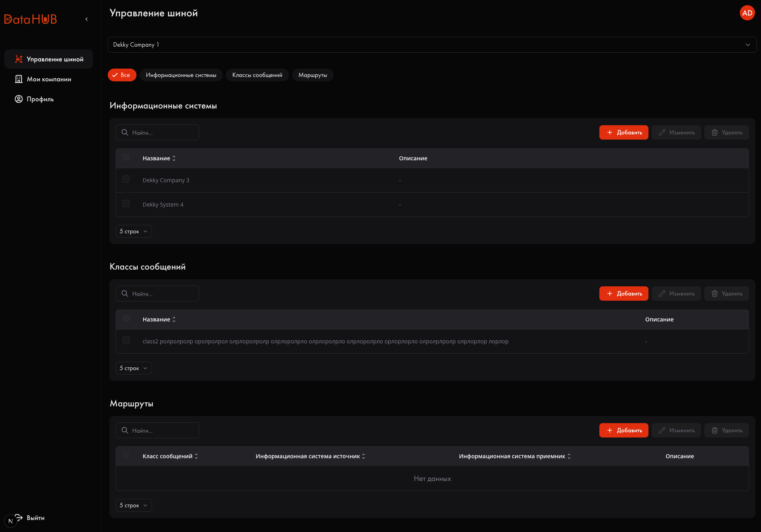Sort Routes by Класс сообщений arrows
Image resolution: width=761 pixels, height=532 pixels.
tap(196, 456)
